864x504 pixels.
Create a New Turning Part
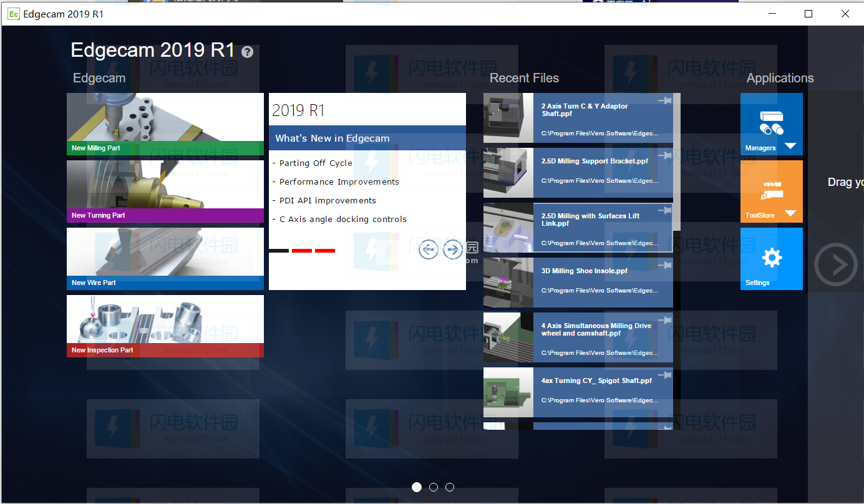click(x=165, y=191)
